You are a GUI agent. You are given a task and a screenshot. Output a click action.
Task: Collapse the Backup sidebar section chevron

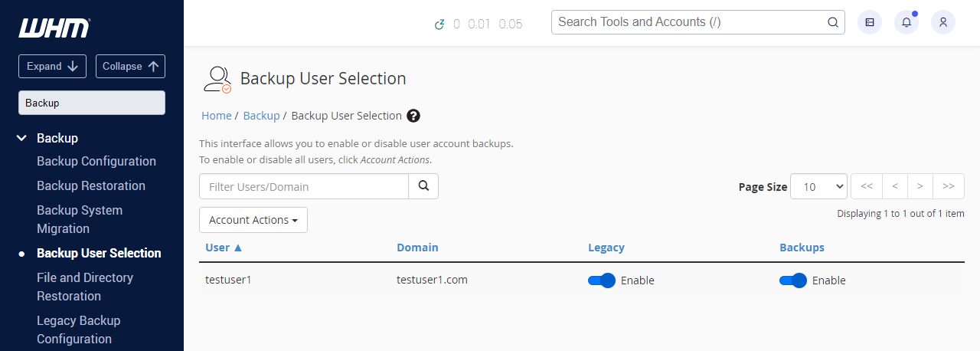coord(22,138)
